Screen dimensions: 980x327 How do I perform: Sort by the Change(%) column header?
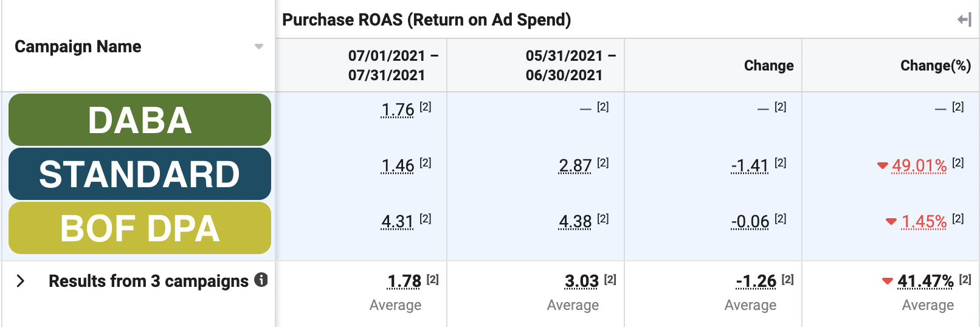[935, 66]
